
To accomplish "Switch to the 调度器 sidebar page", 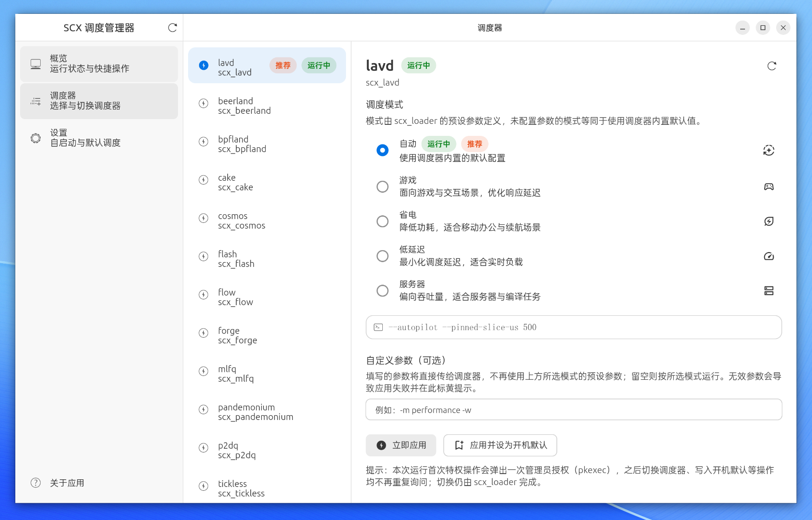I will point(99,101).
